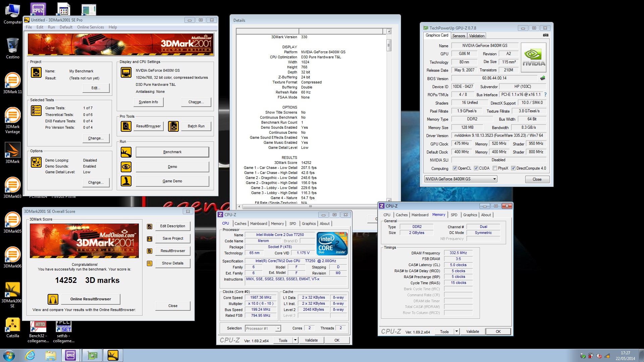Click the Game Demo button

point(172,181)
